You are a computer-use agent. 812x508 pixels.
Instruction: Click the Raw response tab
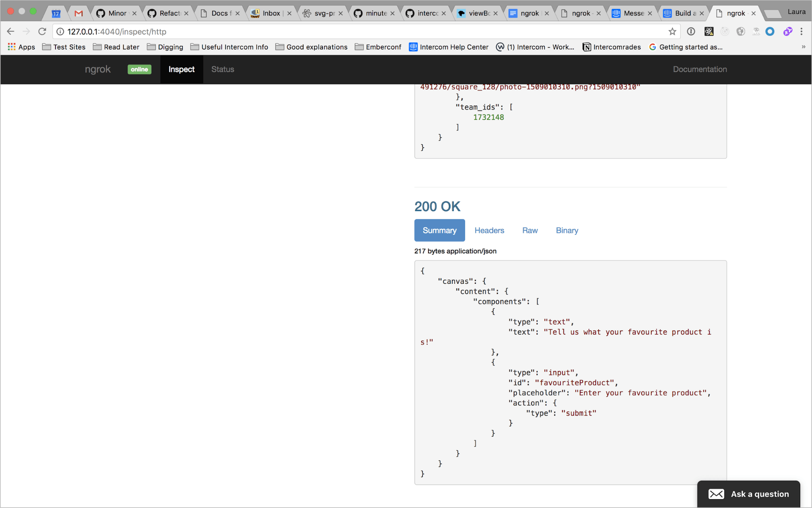coord(530,230)
